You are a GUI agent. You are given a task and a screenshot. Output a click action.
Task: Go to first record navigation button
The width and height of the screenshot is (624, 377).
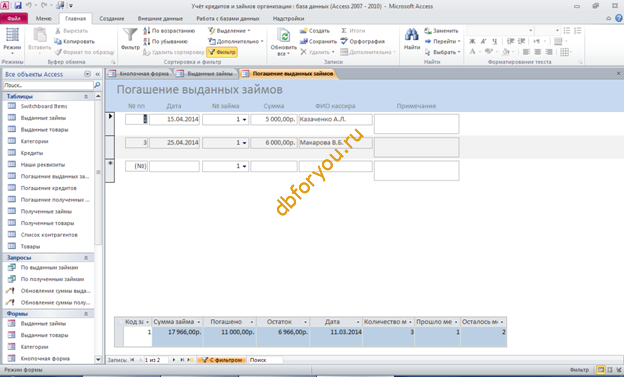click(132, 360)
